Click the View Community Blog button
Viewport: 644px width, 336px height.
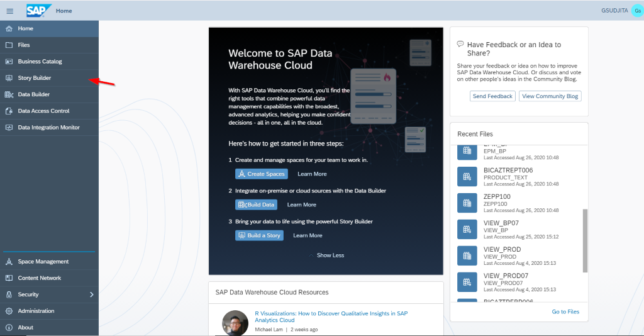click(550, 96)
